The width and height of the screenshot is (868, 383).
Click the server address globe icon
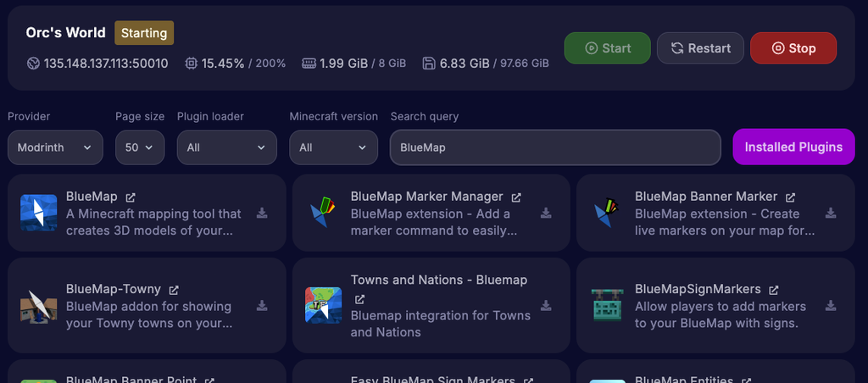33,63
